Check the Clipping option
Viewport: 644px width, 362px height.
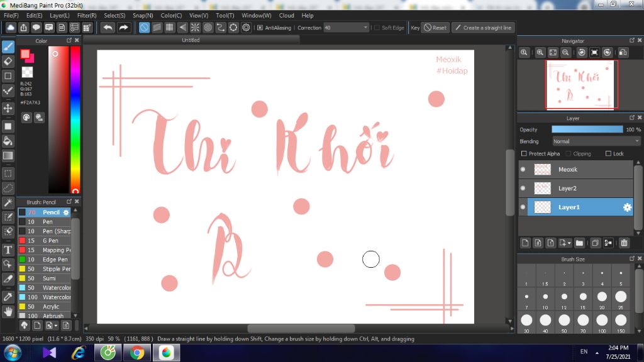(569, 153)
